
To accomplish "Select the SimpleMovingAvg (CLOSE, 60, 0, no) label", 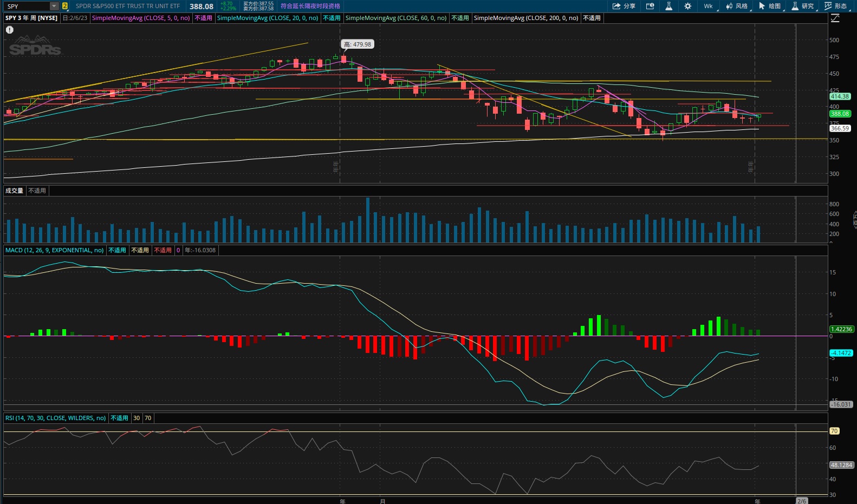I will (396, 18).
